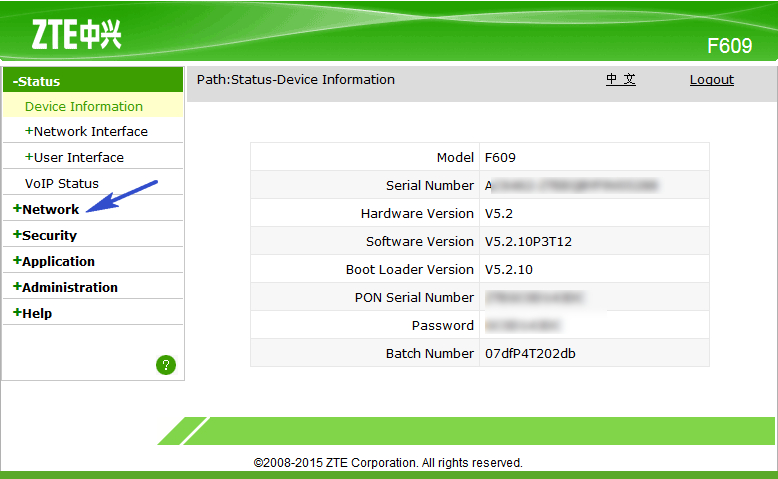Select Boot Loader Version value V5.2.10
Screen dimensions: 778x479
coord(509,270)
